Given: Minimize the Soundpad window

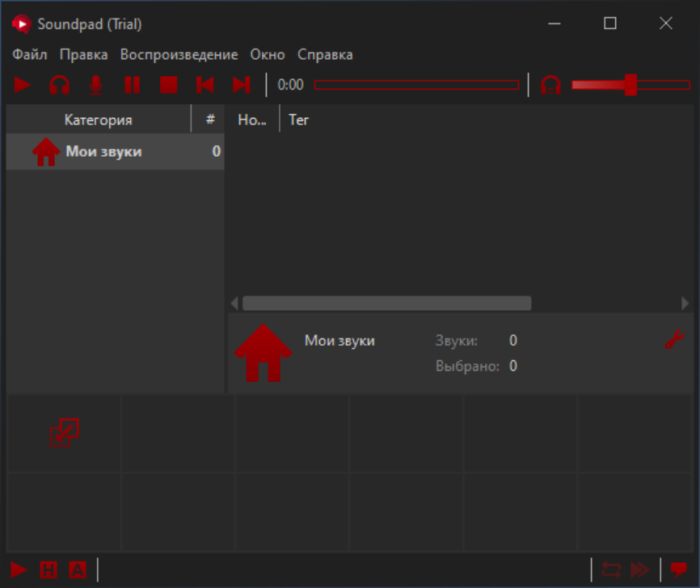Looking at the screenshot, I should point(555,23).
